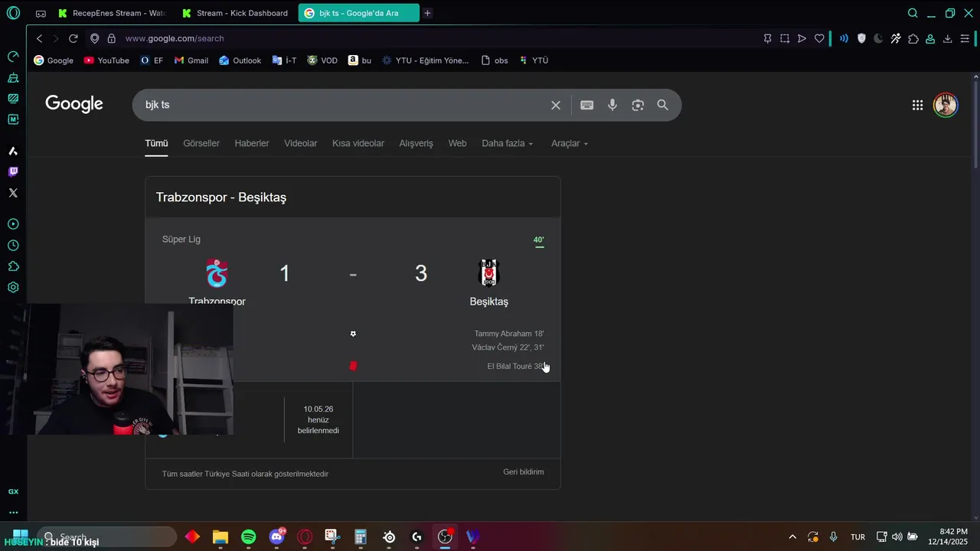Image resolution: width=980 pixels, height=551 pixels.
Task: Open a new tab with plus button
Action: (428, 13)
